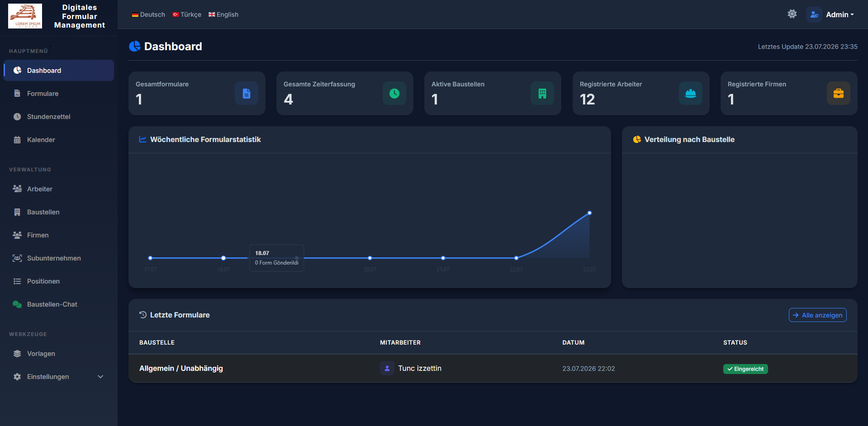Click the Vorlagen layers icon
The height and width of the screenshot is (426, 868).
17,353
